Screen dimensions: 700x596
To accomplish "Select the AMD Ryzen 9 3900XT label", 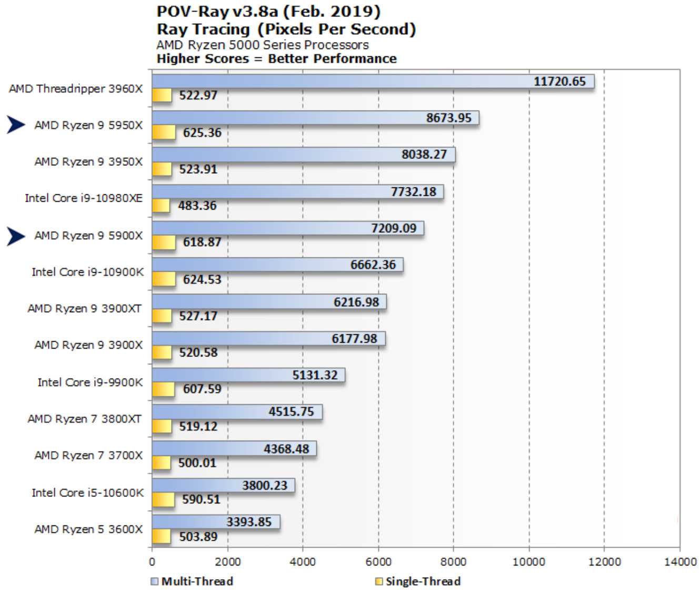I will (x=85, y=309).
